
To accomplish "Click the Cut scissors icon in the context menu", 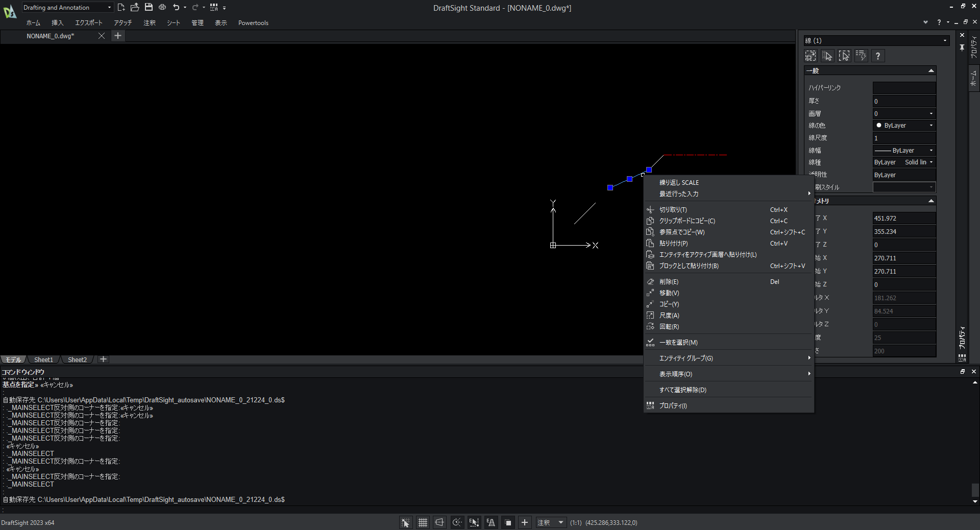I will coord(650,210).
